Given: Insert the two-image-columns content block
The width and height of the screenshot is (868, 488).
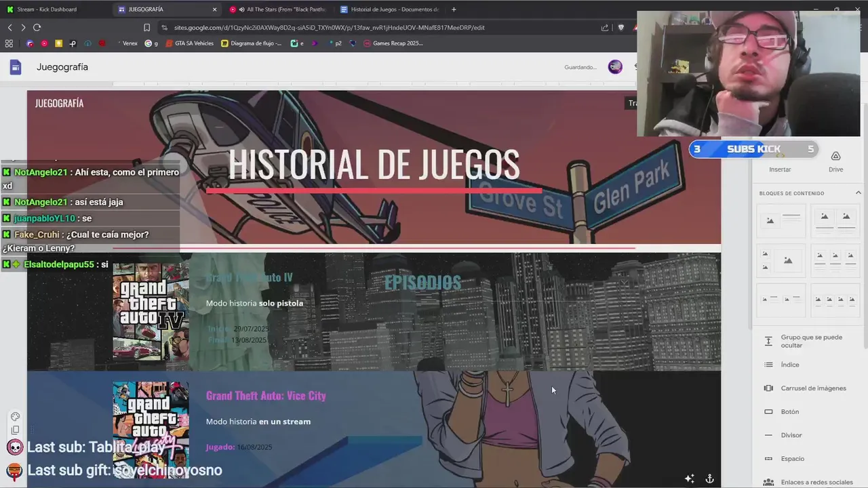Looking at the screenshot, I should [835, 220].
